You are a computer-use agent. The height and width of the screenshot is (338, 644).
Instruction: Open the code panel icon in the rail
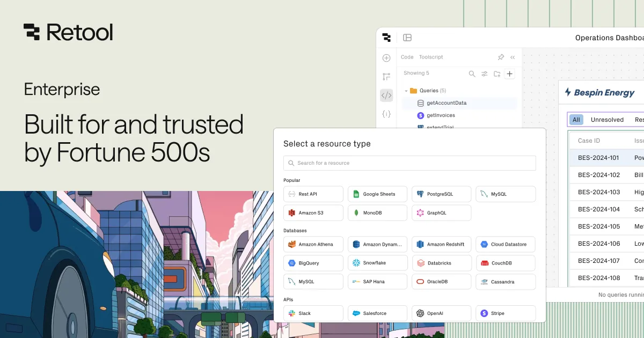coord(386,95)
